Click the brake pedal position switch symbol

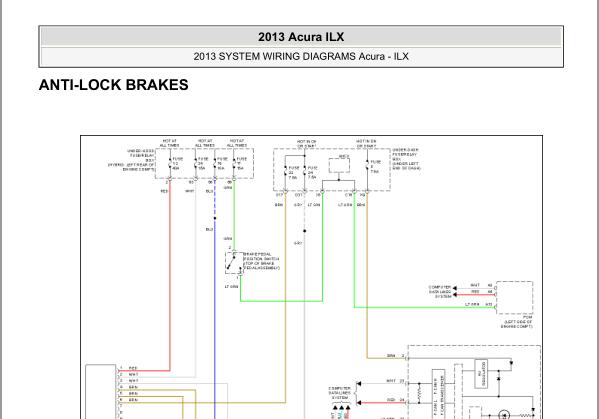tap(234, 262)
